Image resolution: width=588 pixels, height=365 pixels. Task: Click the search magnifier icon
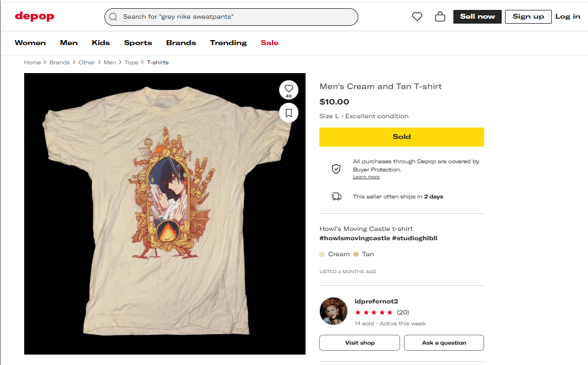(113, 16)
